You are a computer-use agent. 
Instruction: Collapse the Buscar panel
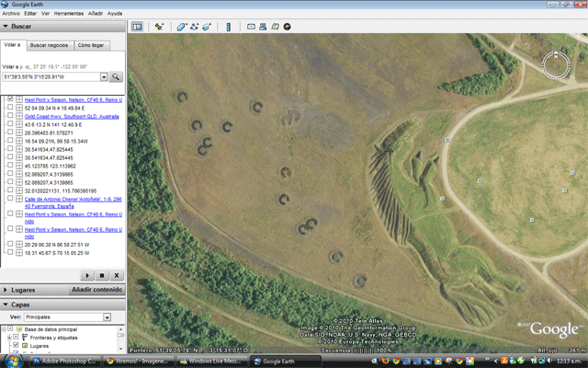(6, 27)
